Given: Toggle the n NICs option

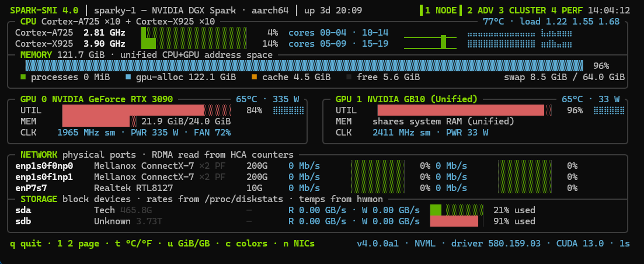Looking at the screenshot, I should pyautogui.click(x=299, y=244).
